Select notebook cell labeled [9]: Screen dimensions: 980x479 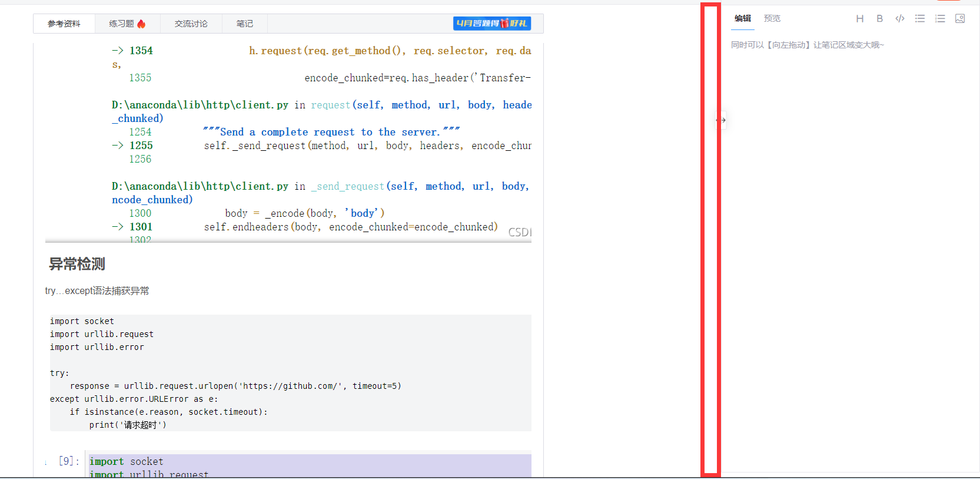pos(69,461)
